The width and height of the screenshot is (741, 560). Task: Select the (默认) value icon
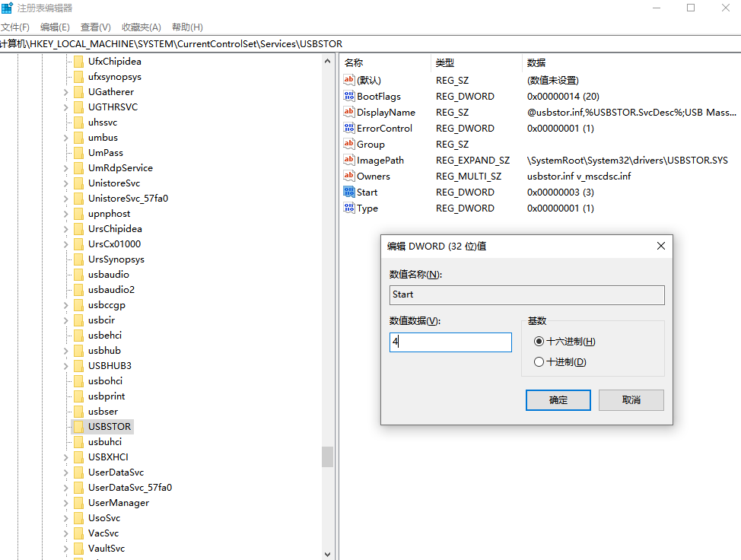348,80
